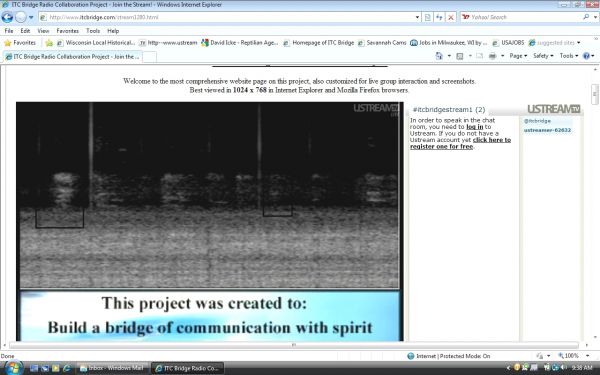Click the 'log in' chat link

tap(474, 127)
